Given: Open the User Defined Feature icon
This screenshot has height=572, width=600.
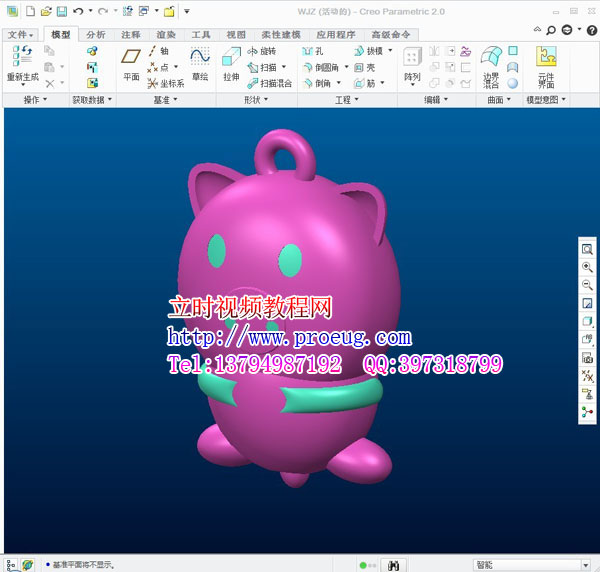Looking at the screenshot, I should [x=92, y=51].
